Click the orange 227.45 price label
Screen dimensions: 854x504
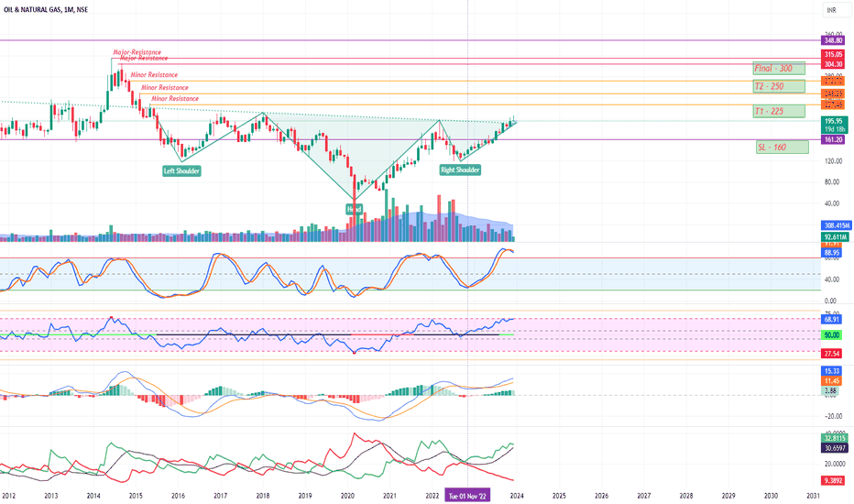[833, 104]
